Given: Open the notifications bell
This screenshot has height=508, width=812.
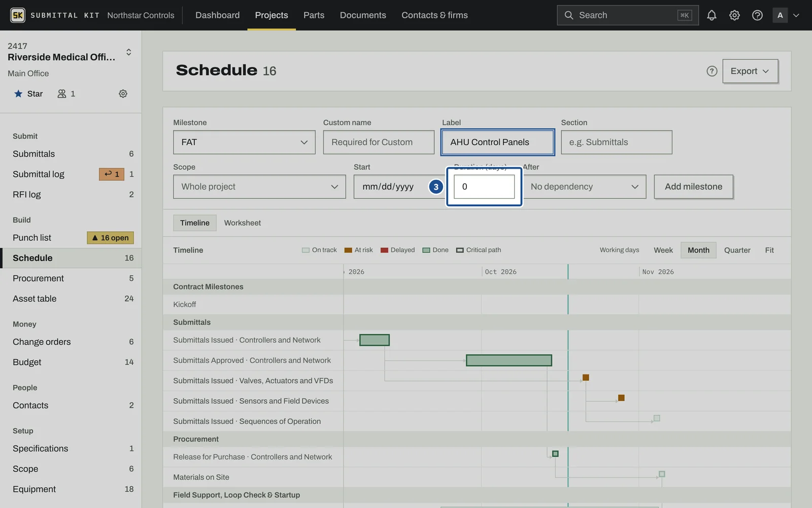Looking at the screenshot, I should click(x=712, y=15).
